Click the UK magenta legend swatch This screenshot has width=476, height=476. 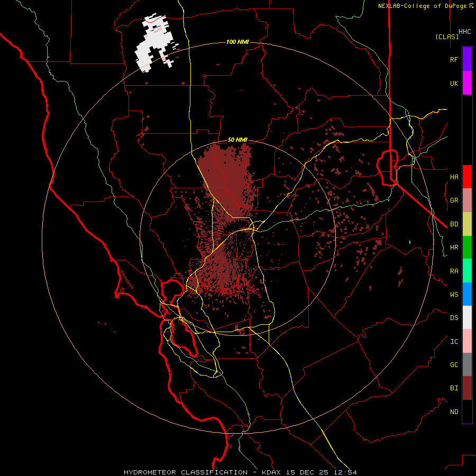click(467, 83)
